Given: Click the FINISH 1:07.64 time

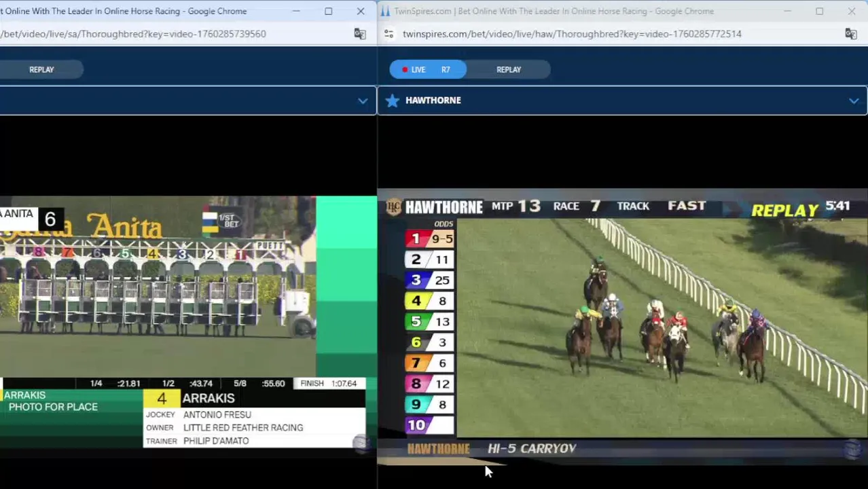Looking at the screenshot, I should [x=328, y=383].
